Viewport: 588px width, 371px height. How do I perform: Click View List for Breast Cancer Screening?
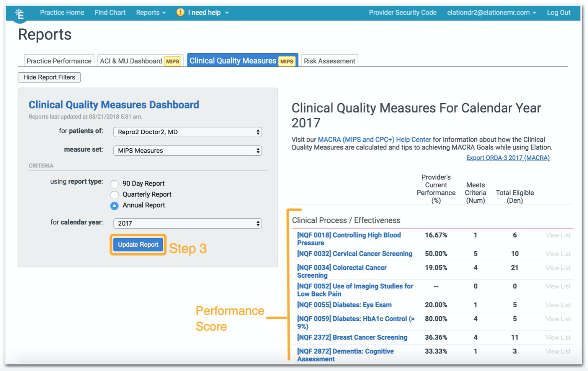click(558, 337)
